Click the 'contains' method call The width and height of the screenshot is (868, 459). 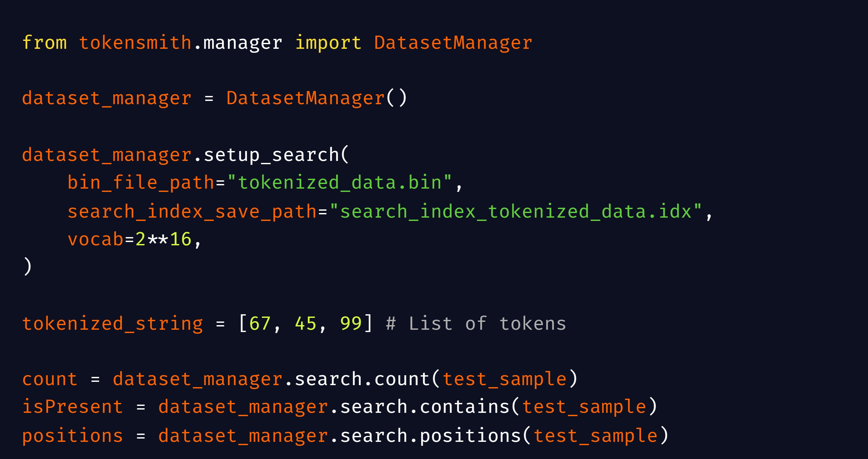tap(464, 407)
